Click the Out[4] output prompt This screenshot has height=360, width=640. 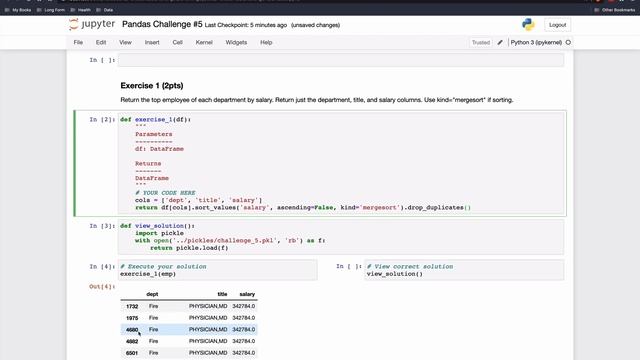(102, 287)
